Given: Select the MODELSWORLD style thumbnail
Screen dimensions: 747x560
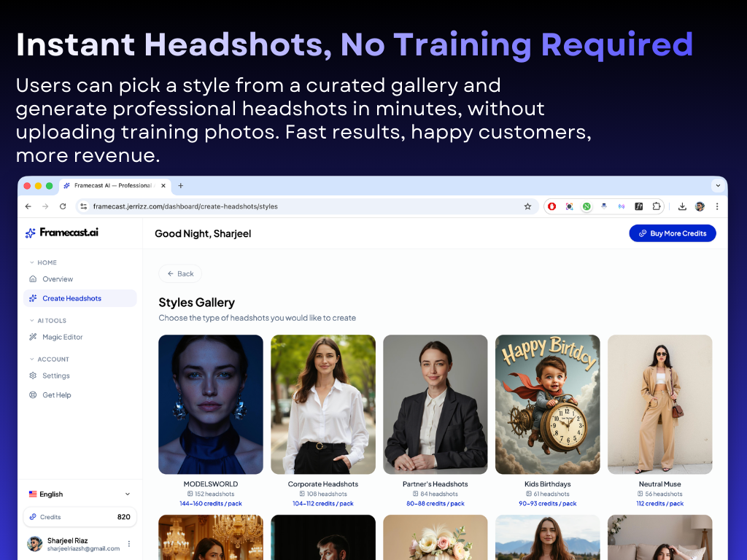Looking at the screenshot, I should 211,404.
